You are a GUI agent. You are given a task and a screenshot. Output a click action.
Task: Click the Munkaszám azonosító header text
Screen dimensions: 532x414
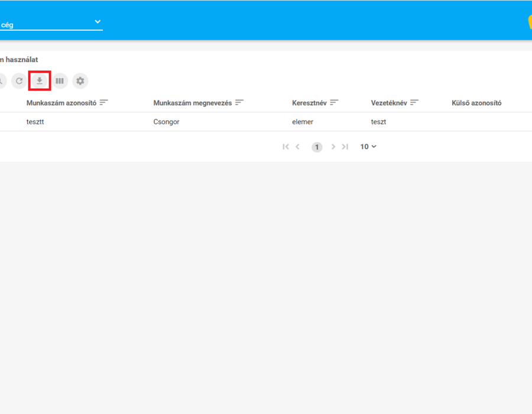[x=61, y=103]
